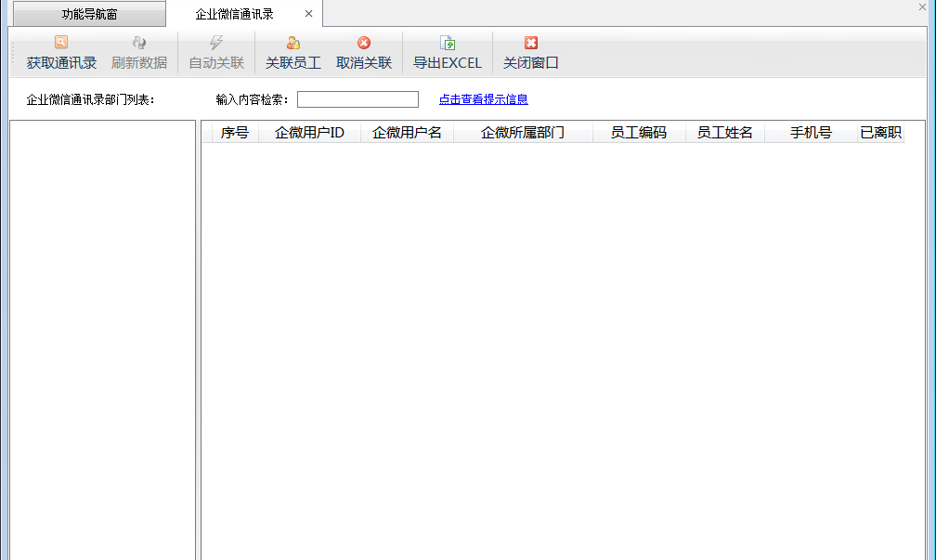936x560 pixels.
Task: Open the 点击查看提示信息 link
Action: pyautogui.click(x=483, y=99)
